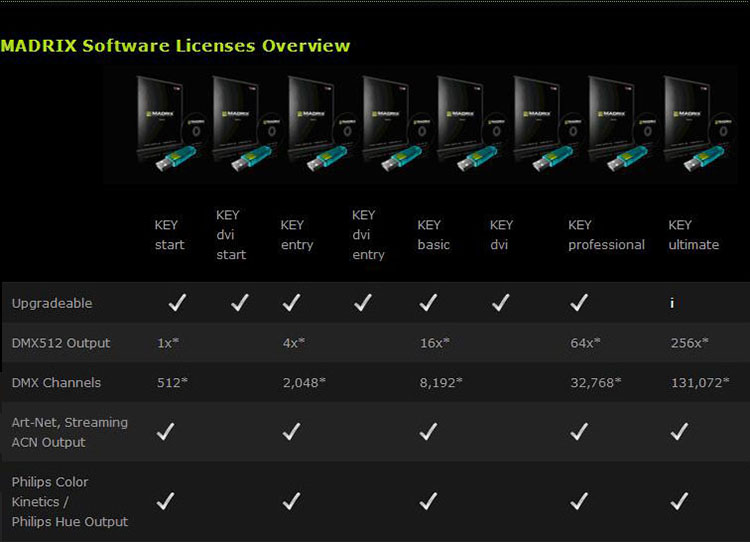Click the Upgradeable checkmark for KEY start
This screenshot has width=750, height=542.
tap(177, 302)
